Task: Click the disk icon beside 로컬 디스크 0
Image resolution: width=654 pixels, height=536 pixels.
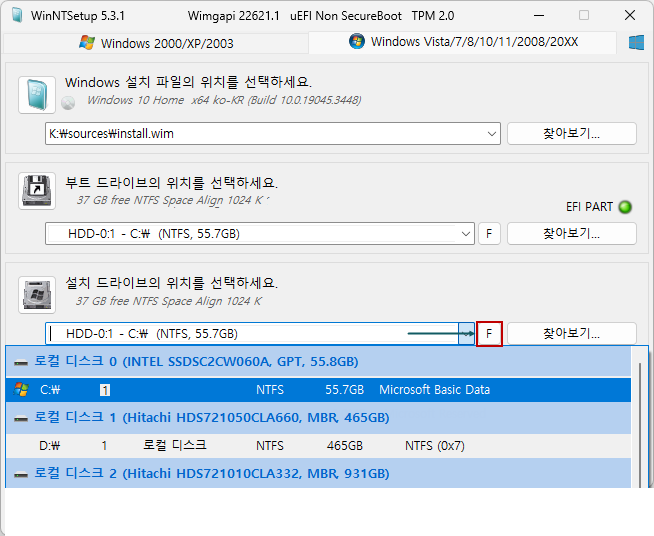Action: point(21,362)
